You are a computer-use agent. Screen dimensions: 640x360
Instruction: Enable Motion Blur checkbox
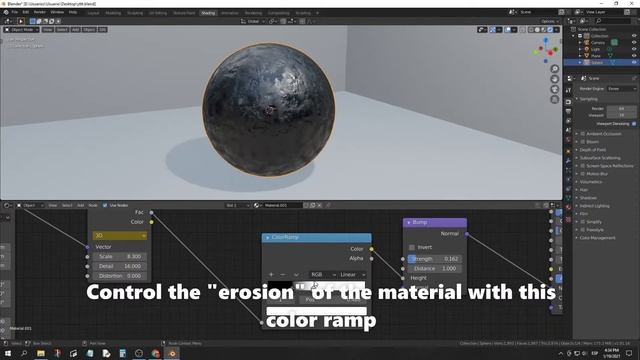tap(583, 173)
